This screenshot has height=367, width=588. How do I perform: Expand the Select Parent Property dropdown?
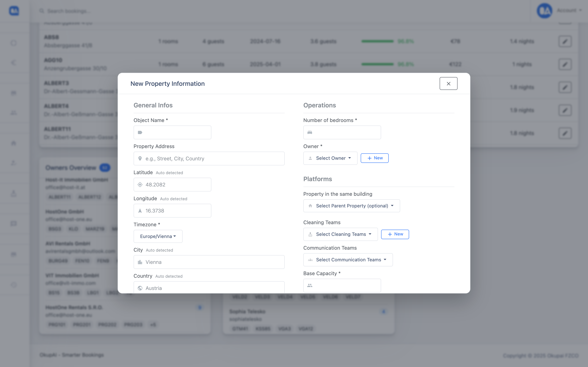click(x=351, y=206)
